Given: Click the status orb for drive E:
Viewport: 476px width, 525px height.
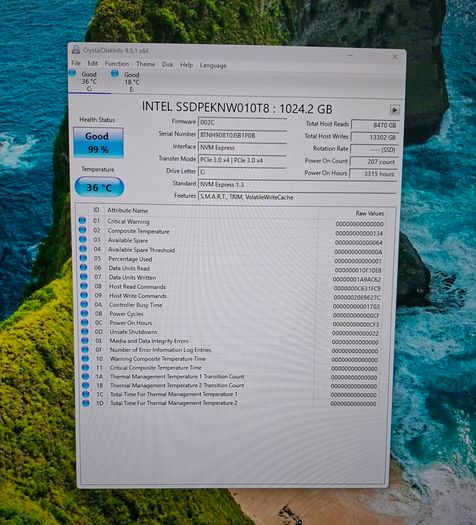Looking at the screenshot, I should (x=114, y=73).
